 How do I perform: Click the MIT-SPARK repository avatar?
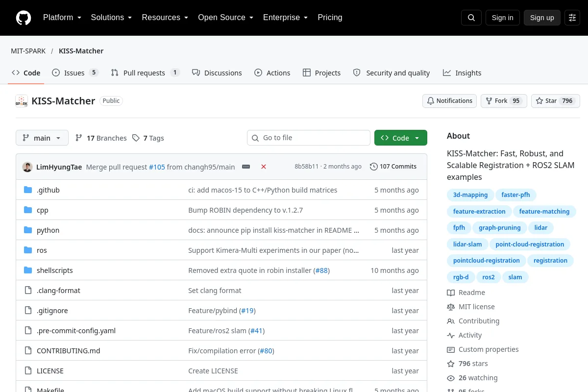click(x=22, y=101)
